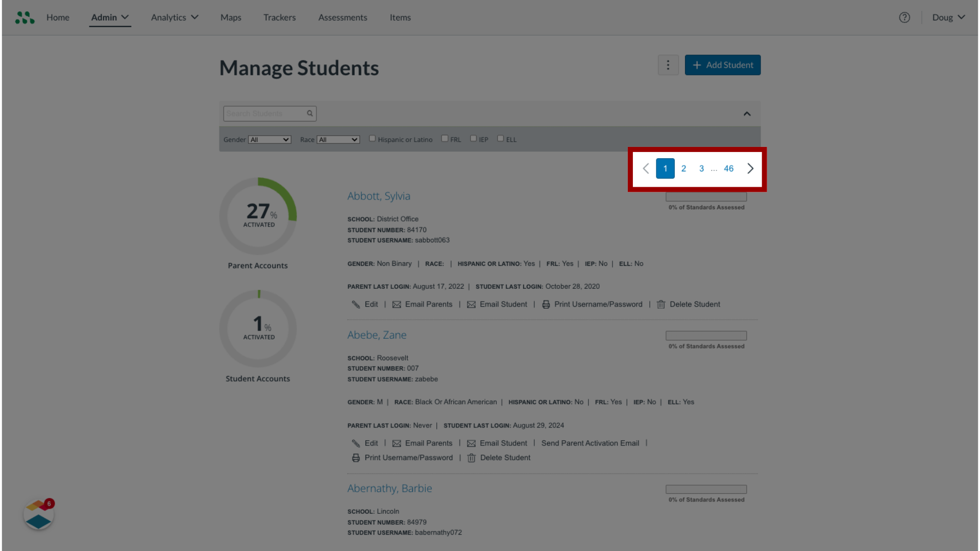
Task: Open the Admin menu
Action: click(x=110, y=17)
